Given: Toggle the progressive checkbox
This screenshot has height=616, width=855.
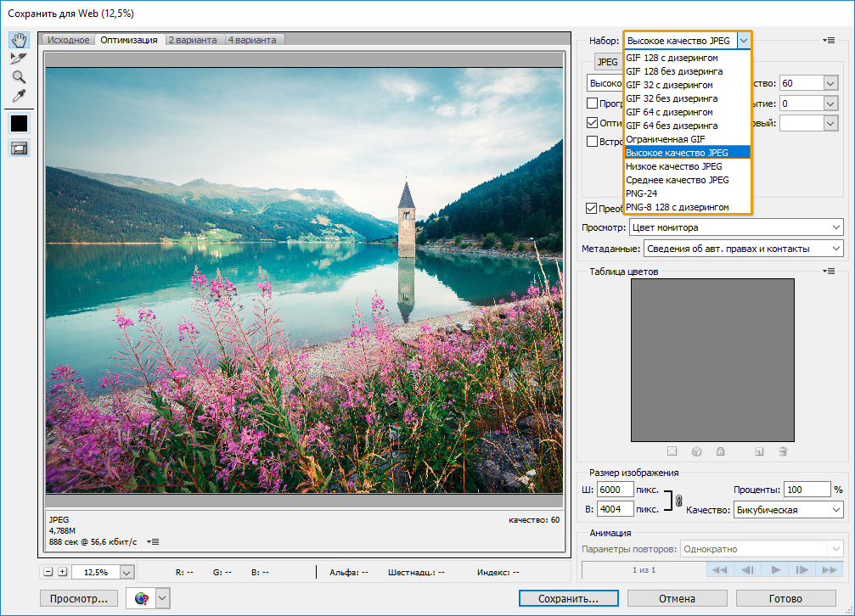Looking at the screenshot, I should (592, 103).
